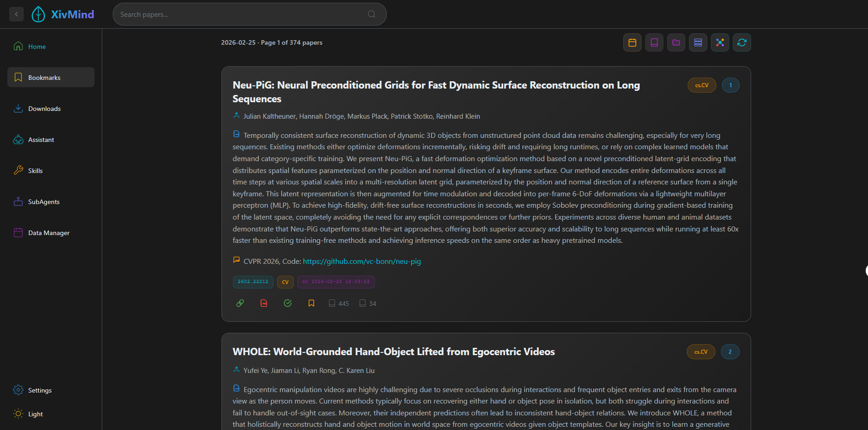Collapse the sidebar with the back chevron

pyautogui.click(x=16, y=14)
